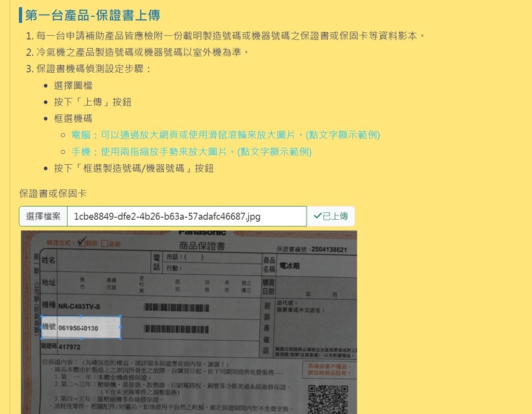Screen dimensions: 532x414
Task: Click the bottom-center handle of the selection box
Action: coord(81,338)
